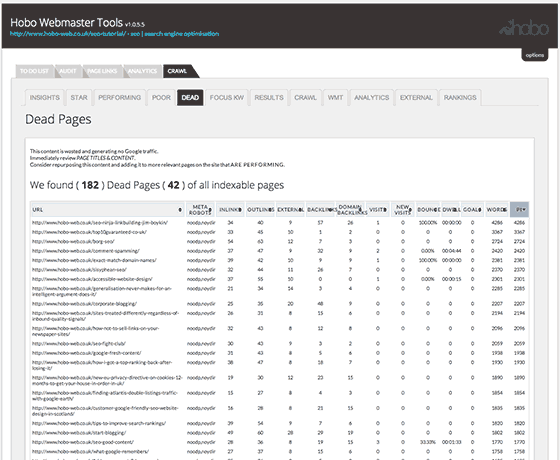Open the seo-fight-club URL

[79, 344]
